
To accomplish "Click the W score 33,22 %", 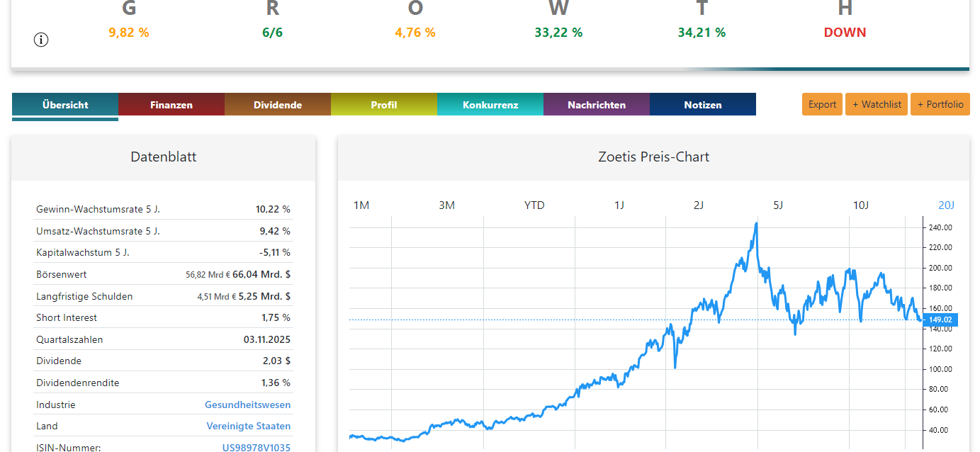I will (558, 33).
